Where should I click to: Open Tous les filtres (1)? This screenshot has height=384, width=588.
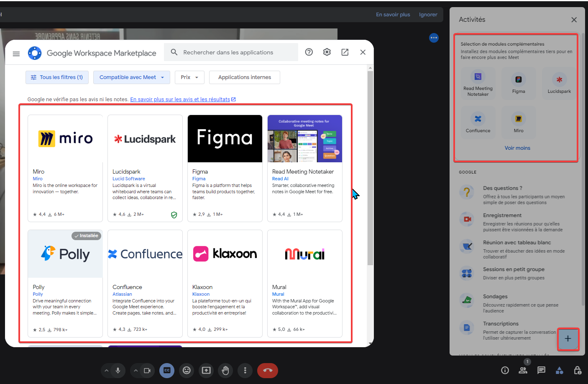pos(57,77)
